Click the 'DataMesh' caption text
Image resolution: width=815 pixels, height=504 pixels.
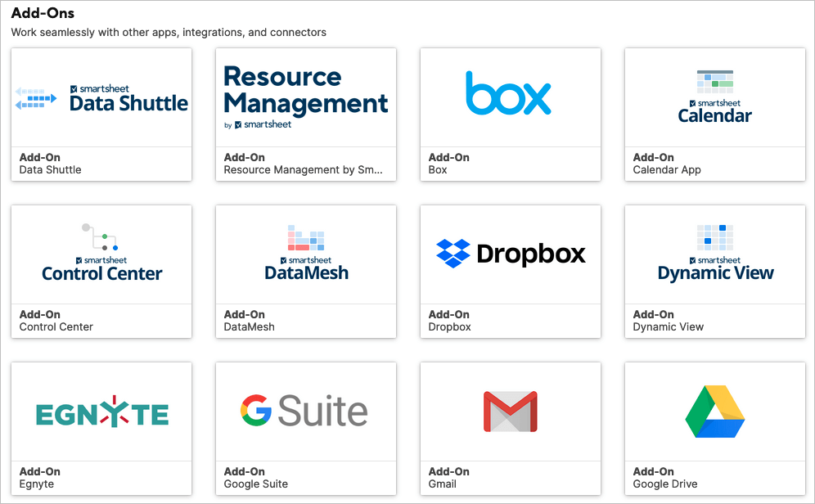point(249,326)
